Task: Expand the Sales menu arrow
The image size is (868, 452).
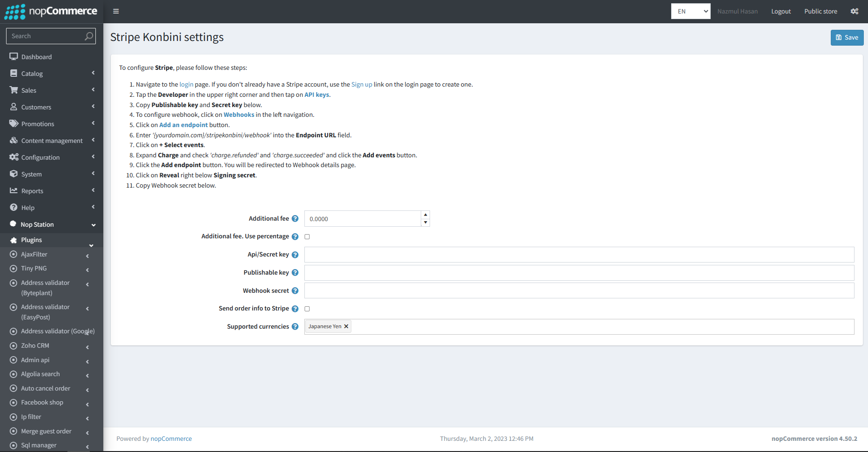Action: point(93,90)
